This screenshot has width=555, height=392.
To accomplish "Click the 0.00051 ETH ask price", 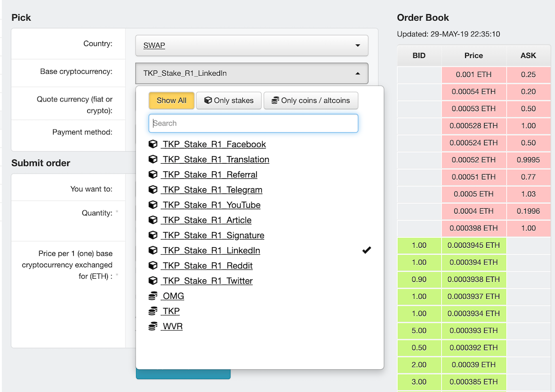I will click(x=474, y=177).
